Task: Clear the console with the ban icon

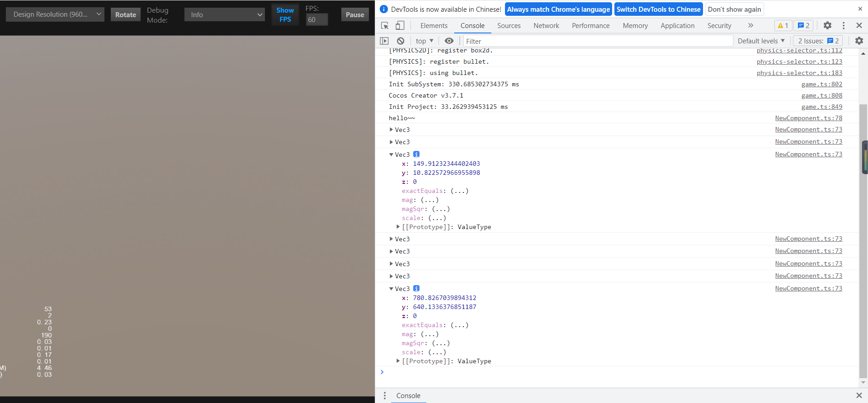Action: coord(401,41)
